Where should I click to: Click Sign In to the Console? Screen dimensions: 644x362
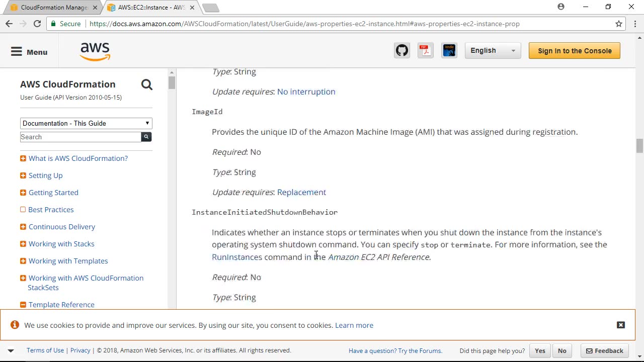pos(575,51)
